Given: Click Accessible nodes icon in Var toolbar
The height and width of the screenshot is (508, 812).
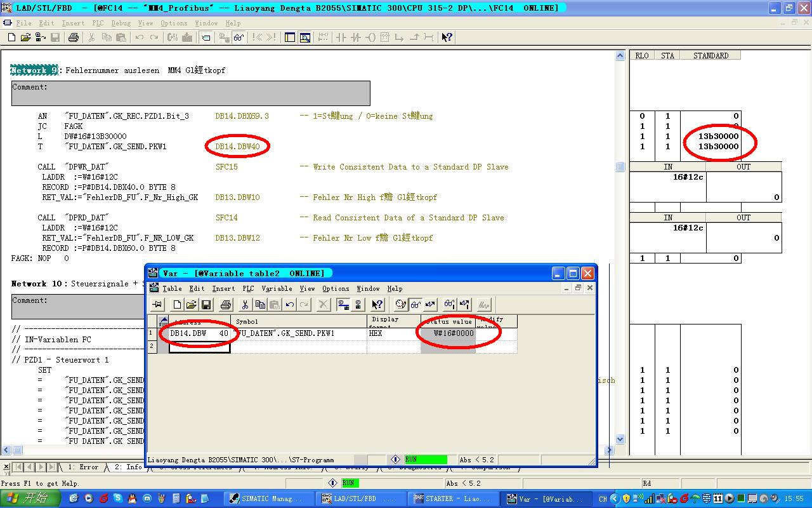Looking at the screenshot, I should tap(358, 305).
